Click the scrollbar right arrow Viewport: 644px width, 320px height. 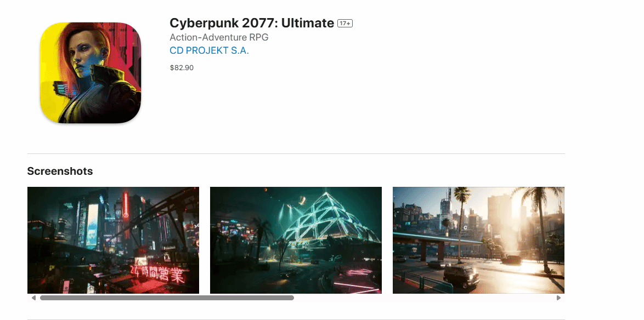558,298
